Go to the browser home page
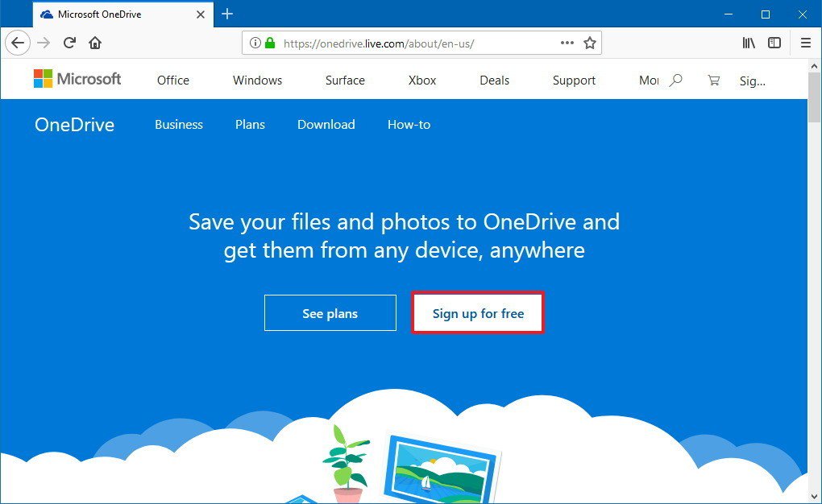The height and width of the screenshot is (504, 822). [94, 43]
